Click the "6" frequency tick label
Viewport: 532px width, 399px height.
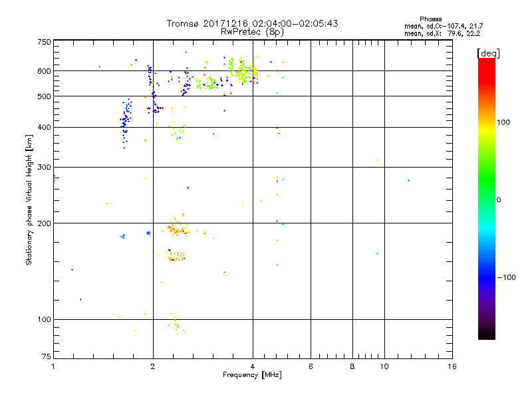(x=311, y=366)
